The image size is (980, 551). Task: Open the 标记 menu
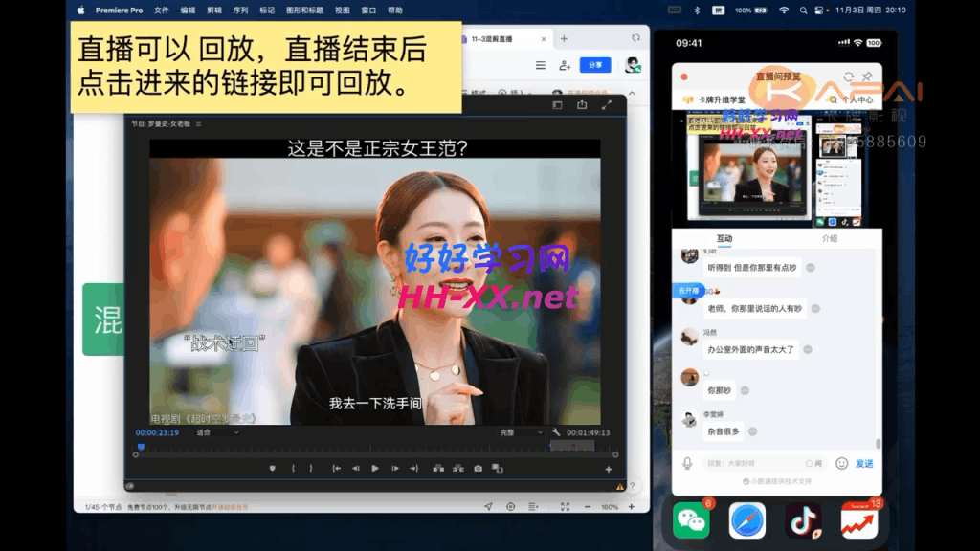click(267, 11)
